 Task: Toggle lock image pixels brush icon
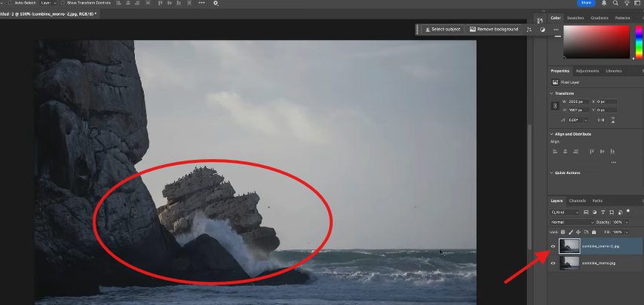point(571,232)
